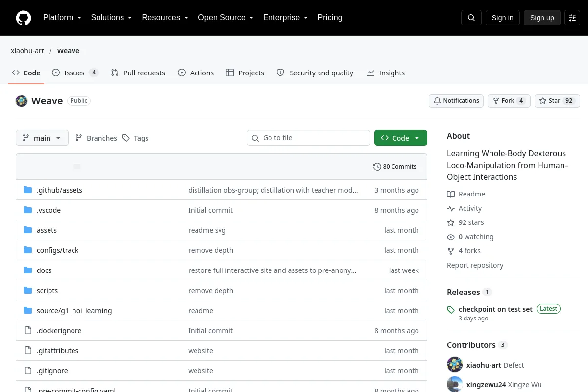This screenshot has height=392, width=588.
Task: Click the 'distillation obs-group' commit message
Action: 273,190
